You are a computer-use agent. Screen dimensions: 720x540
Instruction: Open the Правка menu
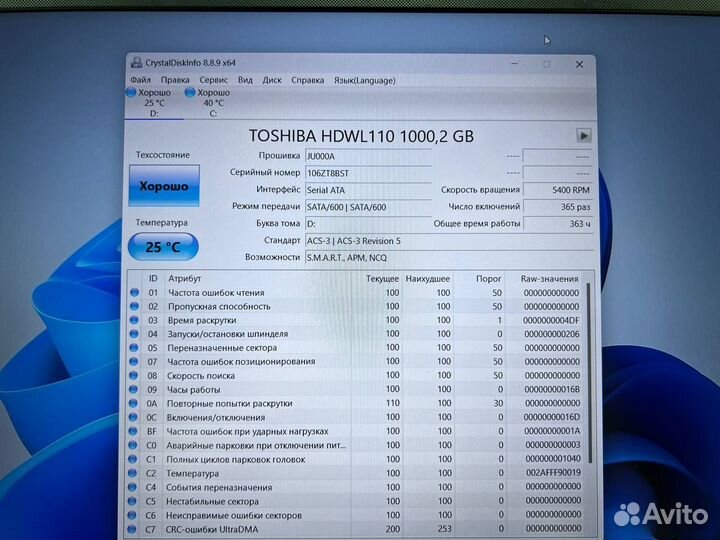[x=175, y=80]
